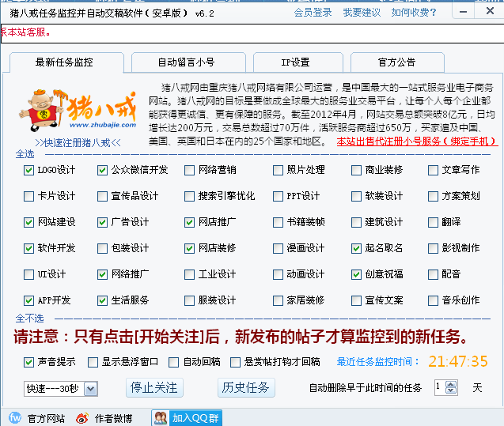
Task: Click the 历史任务 button
Action: 246,388
